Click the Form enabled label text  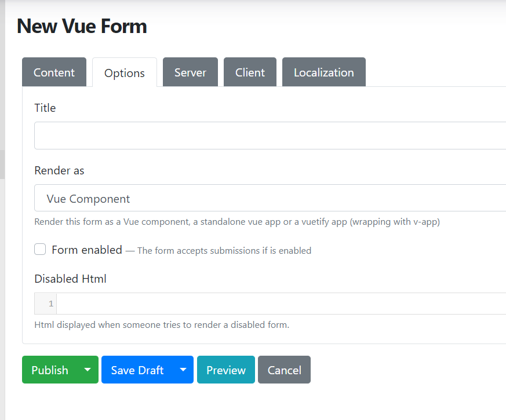coord(87,250)
